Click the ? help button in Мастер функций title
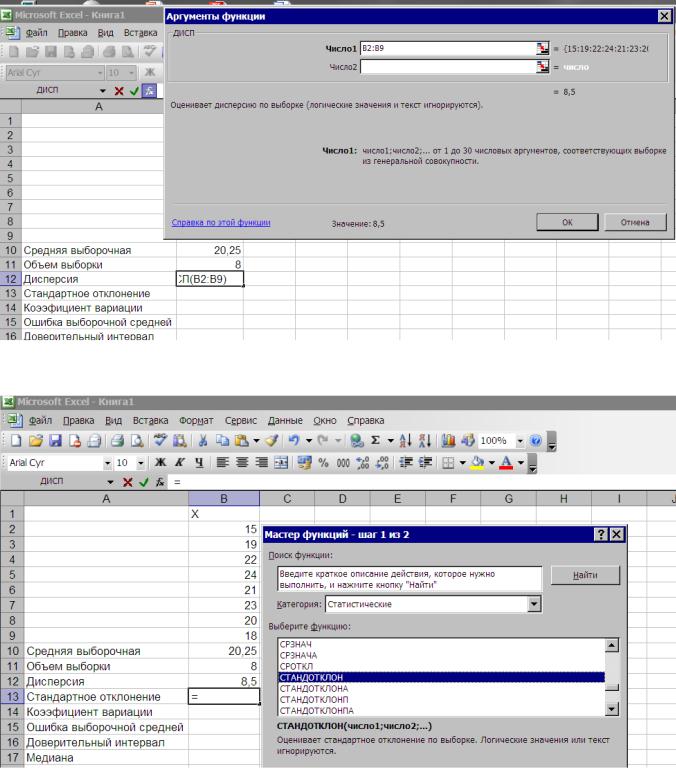Screen dimensions: 676x768 click(x=601, y=534)
